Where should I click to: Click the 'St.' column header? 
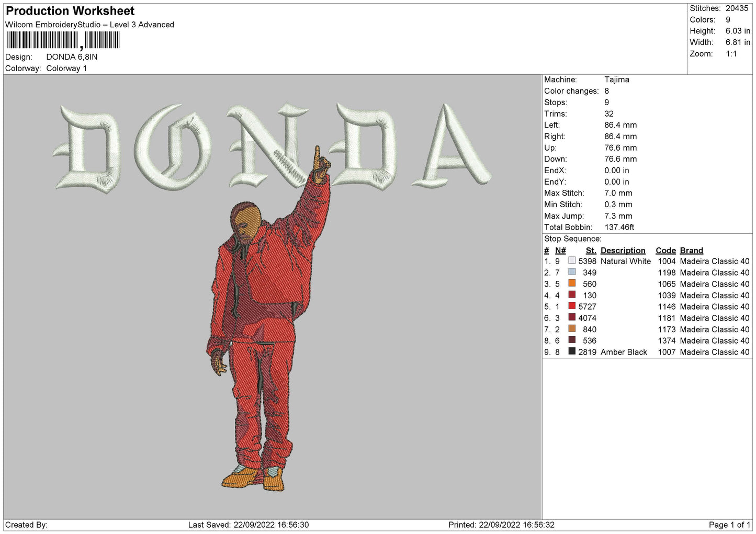click(591, 251)
